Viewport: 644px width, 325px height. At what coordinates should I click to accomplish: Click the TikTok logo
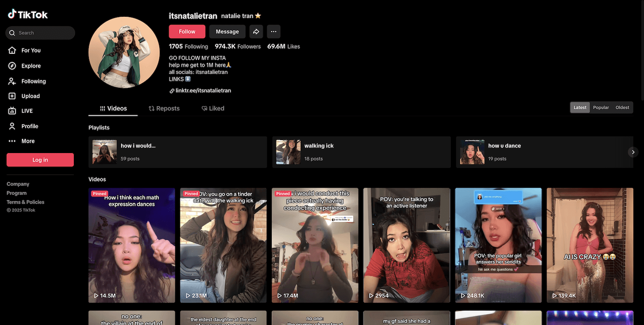pyautogui.click(x=28, y=15)
